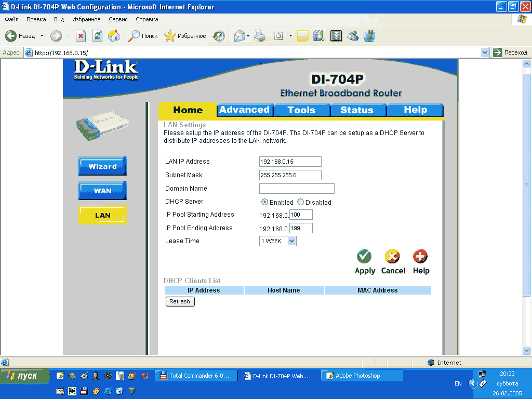Screen dimensions: 532x399
Task: Open the Файл menu
Action: tap(11, 19)
